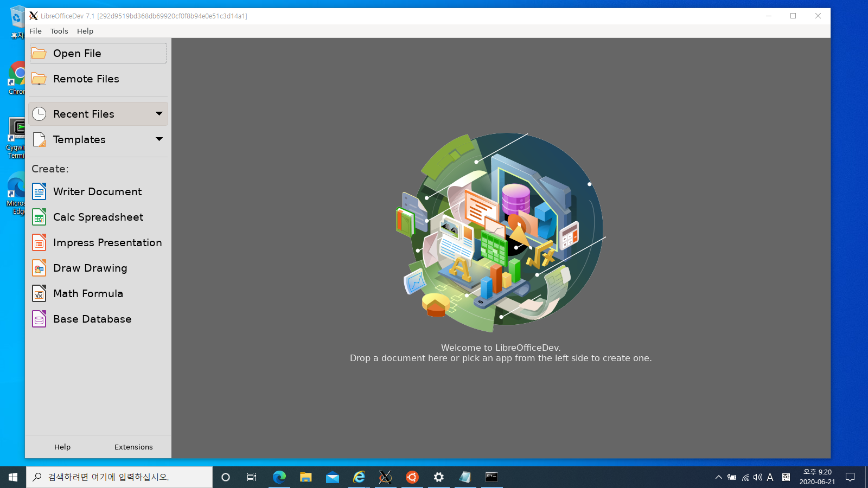Click the Base Database icon
868x488 pixels.
39,319
